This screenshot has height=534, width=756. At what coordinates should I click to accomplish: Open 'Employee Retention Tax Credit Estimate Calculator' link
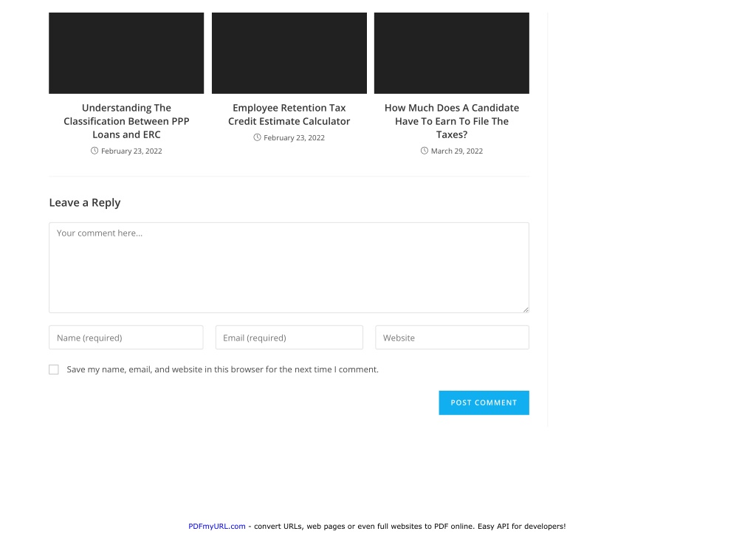click(x=289, y=114)
